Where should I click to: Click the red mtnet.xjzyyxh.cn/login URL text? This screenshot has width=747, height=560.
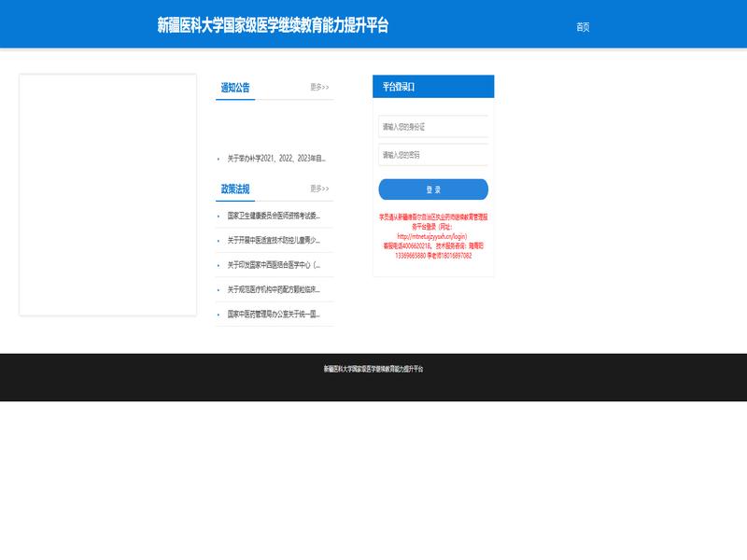pyautogui.click(x=432, y=237)
